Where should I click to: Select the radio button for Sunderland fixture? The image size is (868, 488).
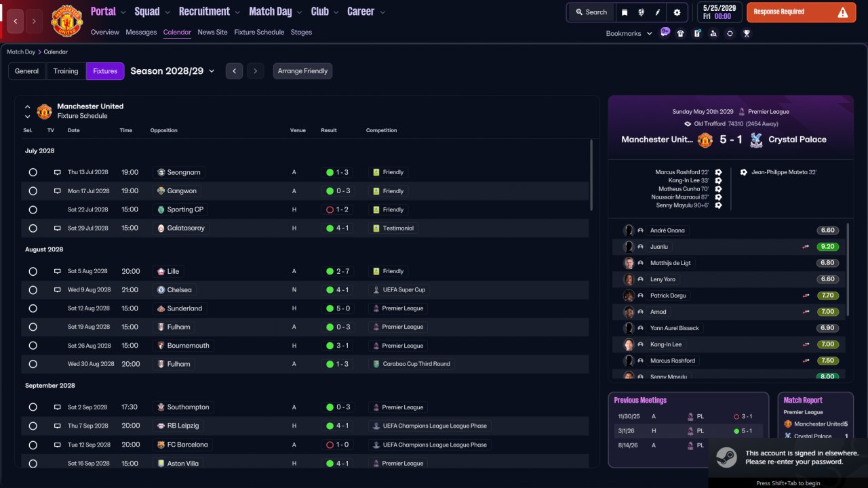(x=33, y=308)
